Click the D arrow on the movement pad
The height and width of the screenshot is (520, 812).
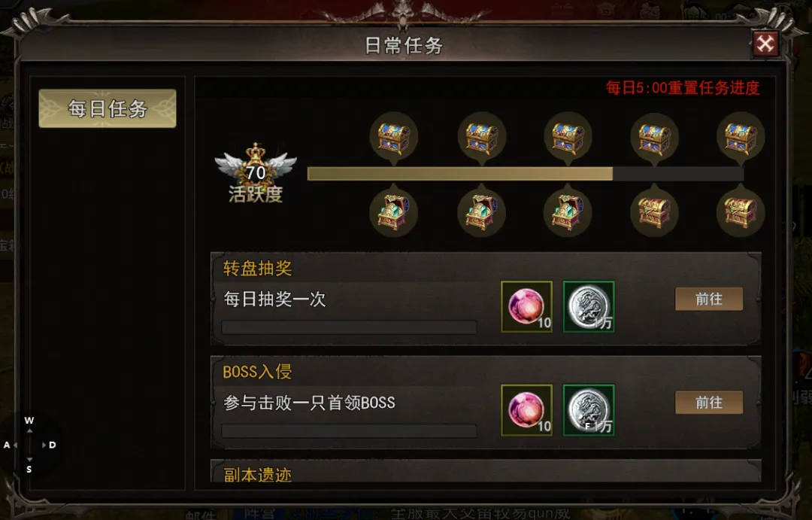pos(50,445)
